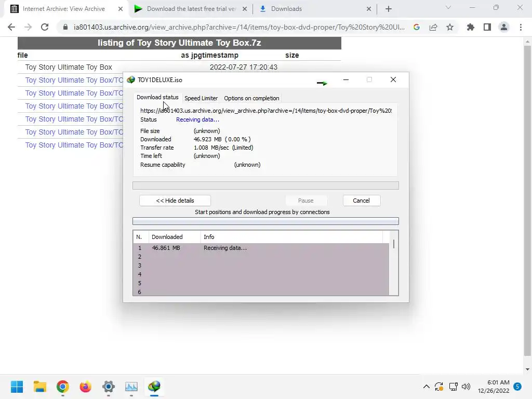Image resolution: width=532 pixels, height=399 pixels.
Task: Click the download URL text in dialog
Action: 266,111
